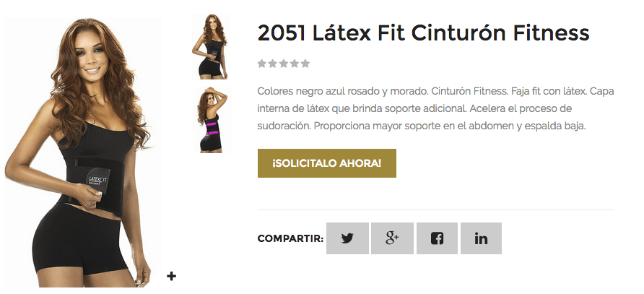Click the product description paragraph
Viewport: 644px width, 294px height.
[435, 108]
